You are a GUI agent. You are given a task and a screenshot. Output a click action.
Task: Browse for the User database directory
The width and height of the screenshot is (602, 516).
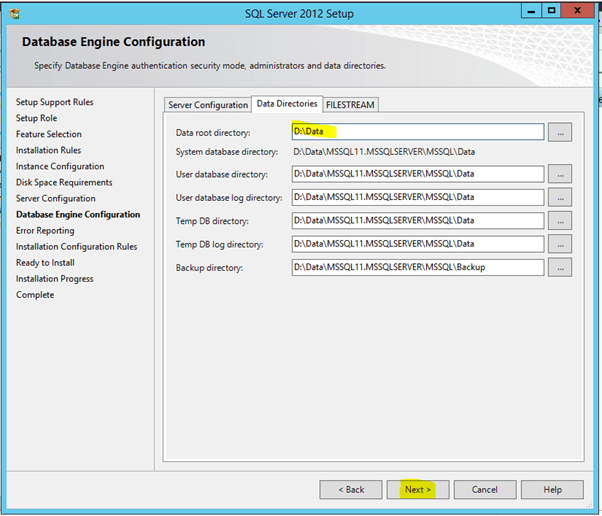pyautogui.click(x=559, y=174)
